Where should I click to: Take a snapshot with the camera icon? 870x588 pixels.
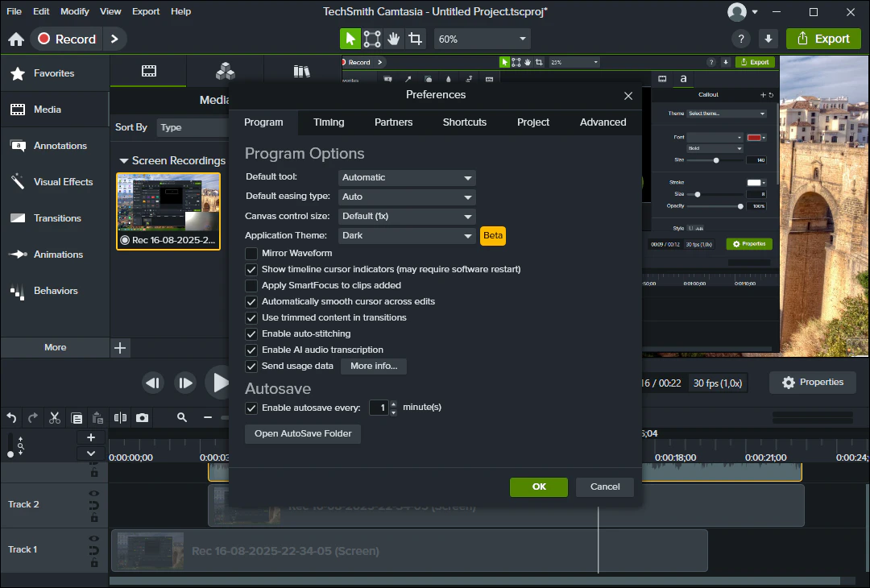[x=142, y=417]
